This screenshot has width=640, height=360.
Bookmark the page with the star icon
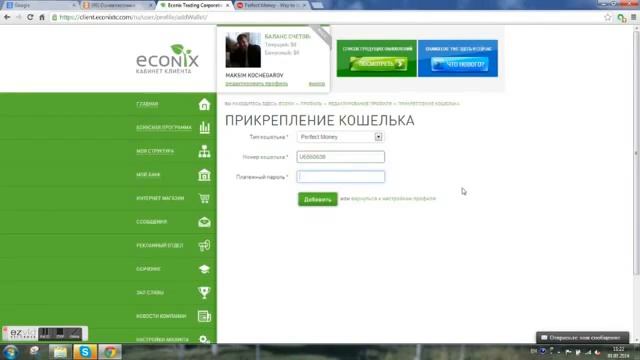tap(608, 17)
